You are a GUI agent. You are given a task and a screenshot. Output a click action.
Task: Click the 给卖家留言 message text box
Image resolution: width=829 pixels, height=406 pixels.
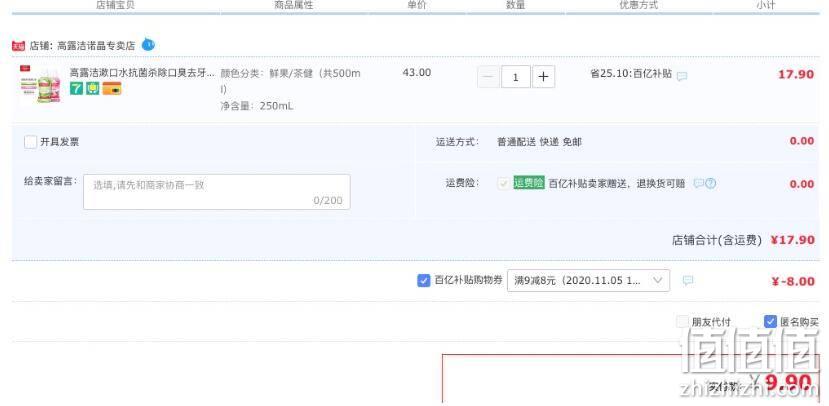click(217, 192)
